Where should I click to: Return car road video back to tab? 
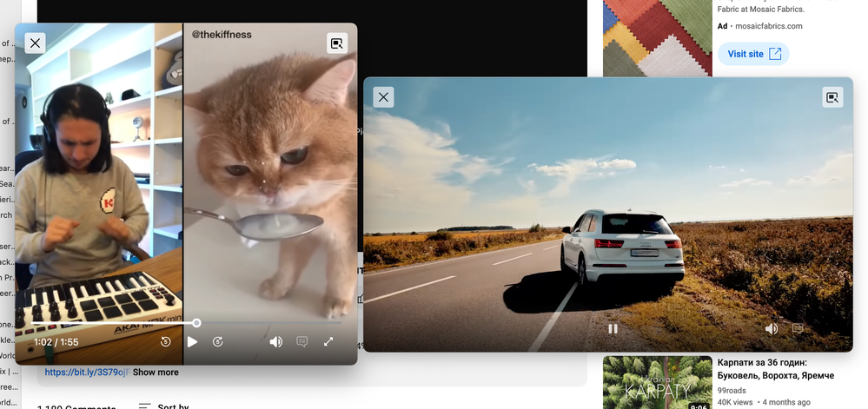832,97
